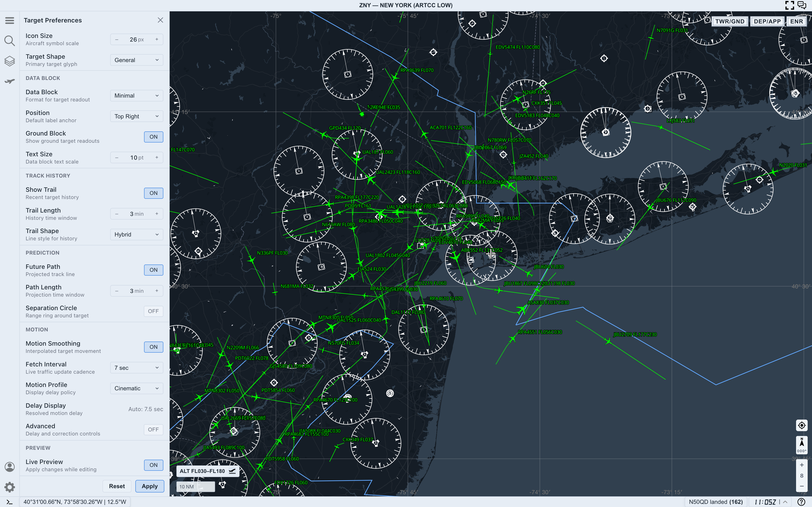Open Motion Profile dropdown
812x507 pixels.
tap(137, 388)
